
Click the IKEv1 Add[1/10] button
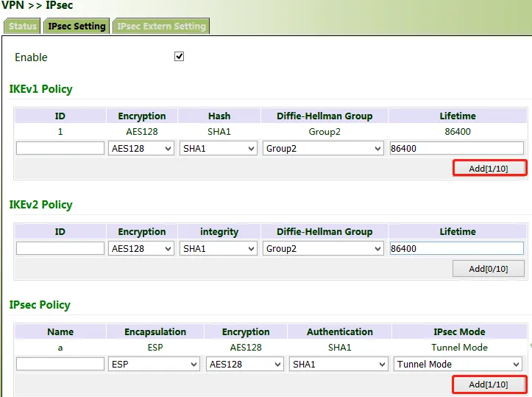[x=489, y=169]
